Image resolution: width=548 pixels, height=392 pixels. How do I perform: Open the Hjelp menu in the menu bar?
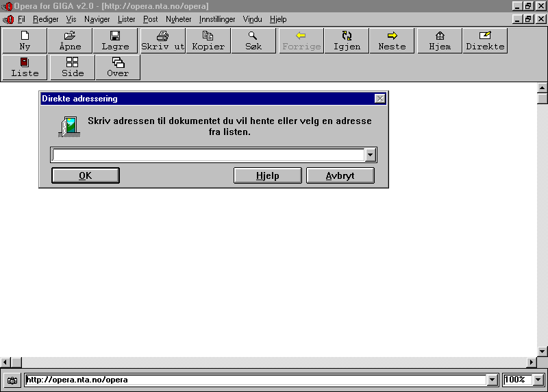[278, 19]
